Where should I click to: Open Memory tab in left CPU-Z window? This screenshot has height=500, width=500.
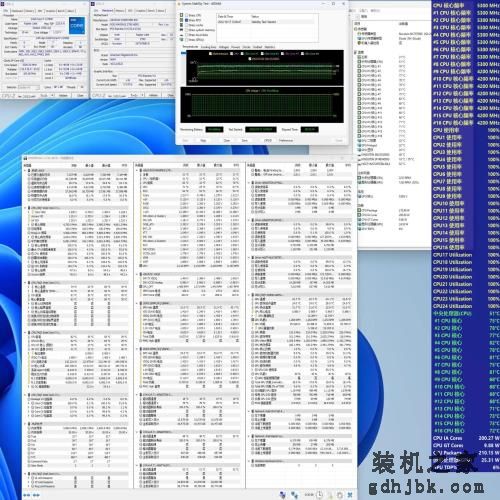(x=29, y=11)
